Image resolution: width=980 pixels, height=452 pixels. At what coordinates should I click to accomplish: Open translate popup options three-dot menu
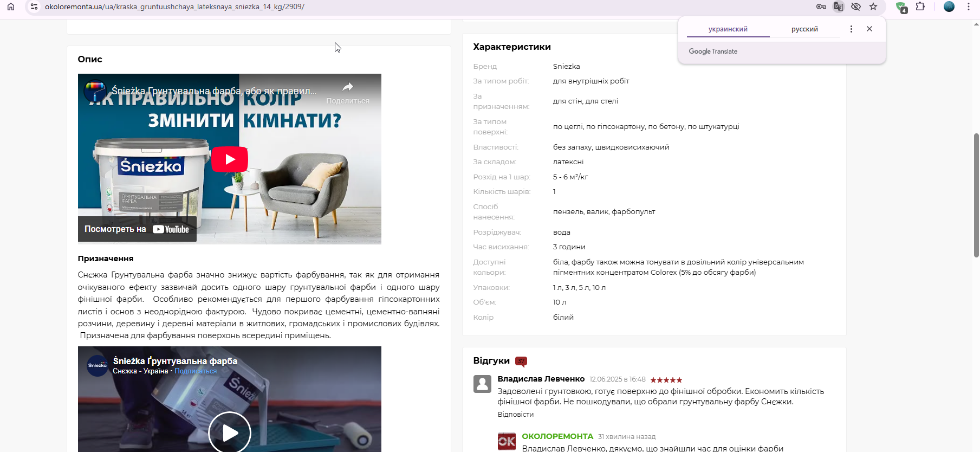tap(851, 29)
